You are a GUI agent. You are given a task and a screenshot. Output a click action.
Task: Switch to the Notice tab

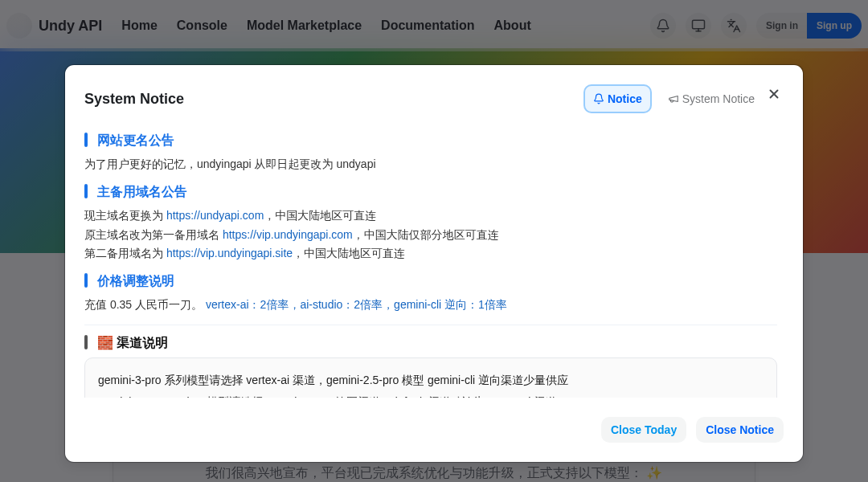617,98
